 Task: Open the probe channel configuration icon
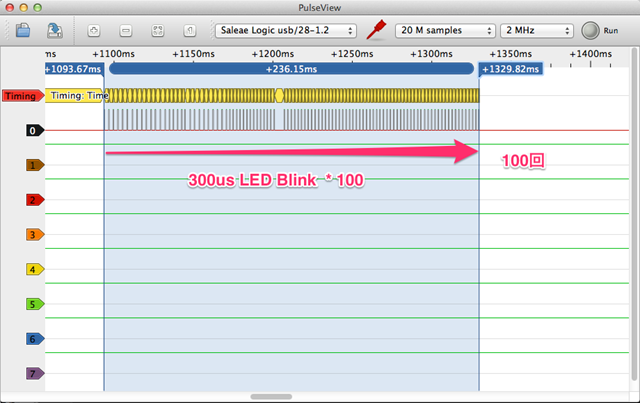(x=376, y=30)
